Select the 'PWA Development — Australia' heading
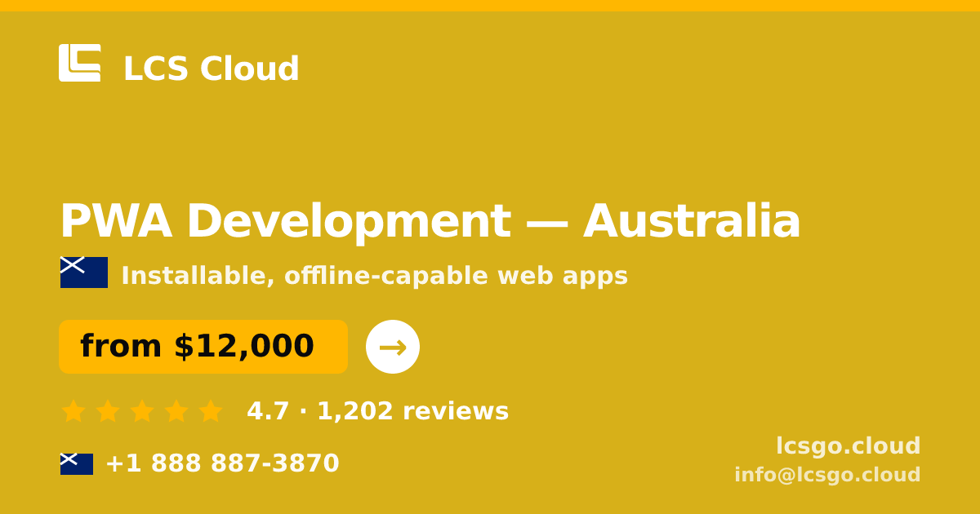980x514 pixels. tap(430, 221)
